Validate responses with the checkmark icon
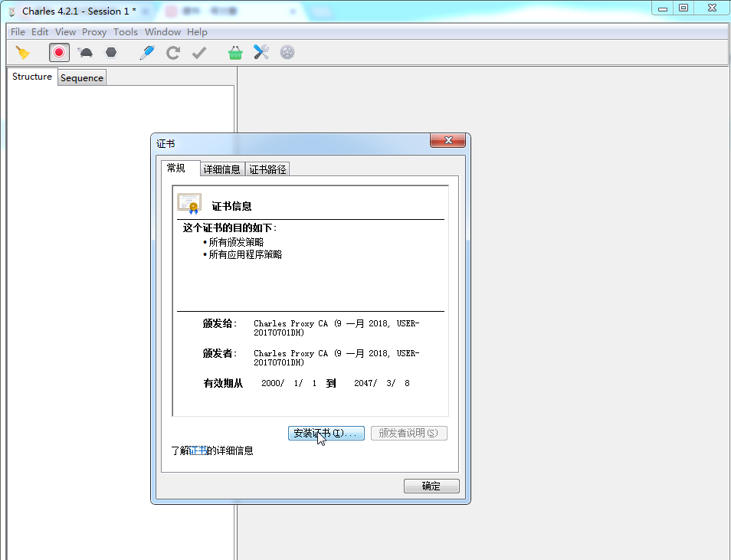Screen dimensions: 731x560 pyautogui.click(x=200, y=52)
